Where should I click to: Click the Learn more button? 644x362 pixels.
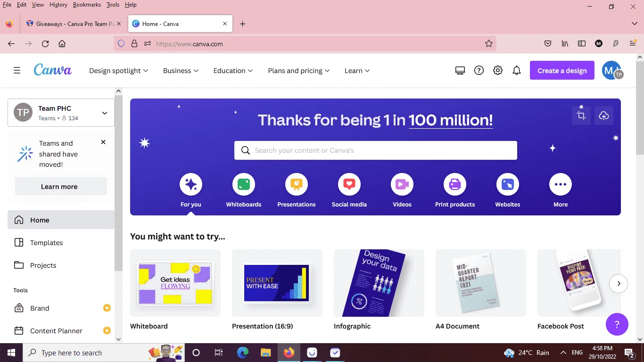coord(61,187)
